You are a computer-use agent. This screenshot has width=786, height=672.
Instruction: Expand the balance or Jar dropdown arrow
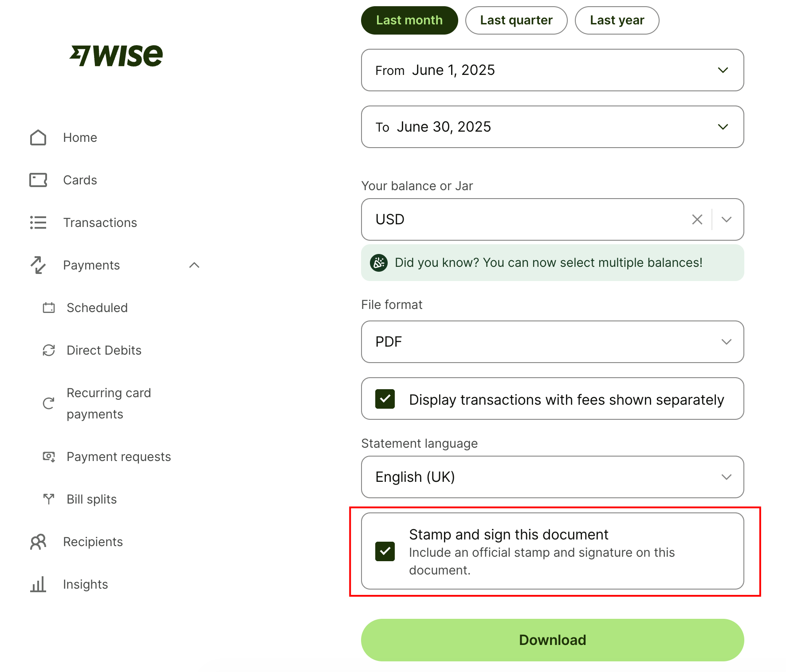(x=727, y=219)
